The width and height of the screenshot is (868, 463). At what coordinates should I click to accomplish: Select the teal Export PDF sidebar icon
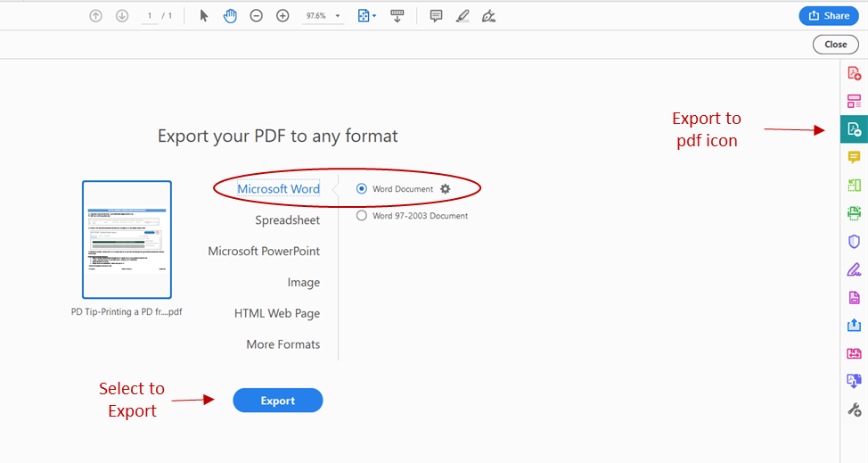click(x=854, y=129)
